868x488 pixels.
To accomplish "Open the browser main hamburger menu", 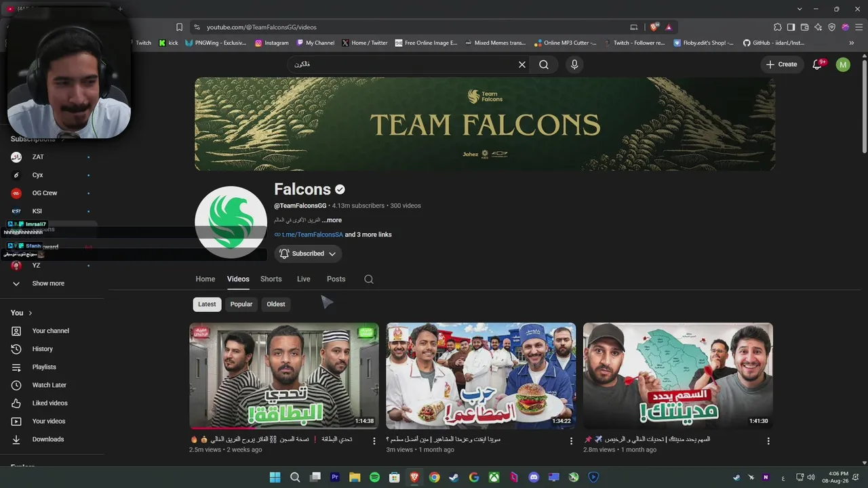I will coord(858,27).
